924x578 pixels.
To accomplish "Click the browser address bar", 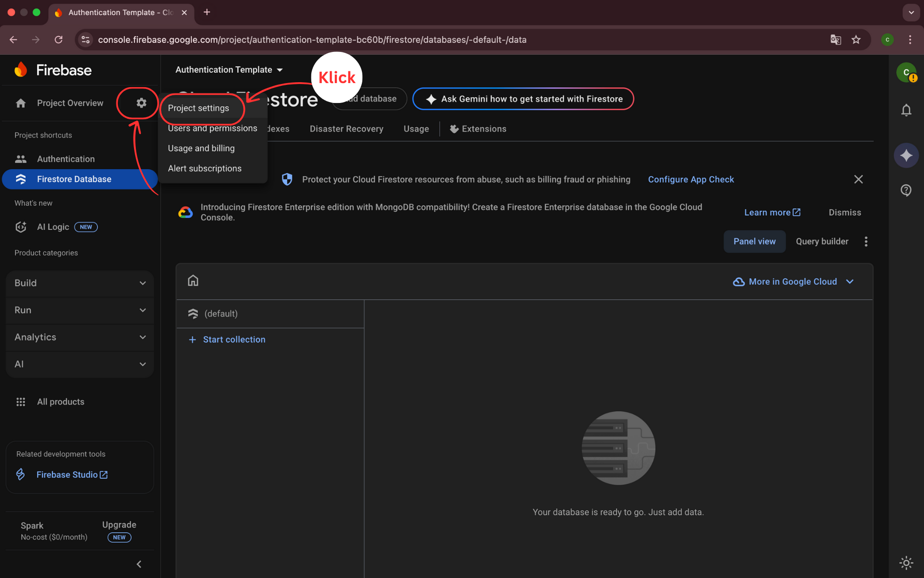I will pos(312,40).
